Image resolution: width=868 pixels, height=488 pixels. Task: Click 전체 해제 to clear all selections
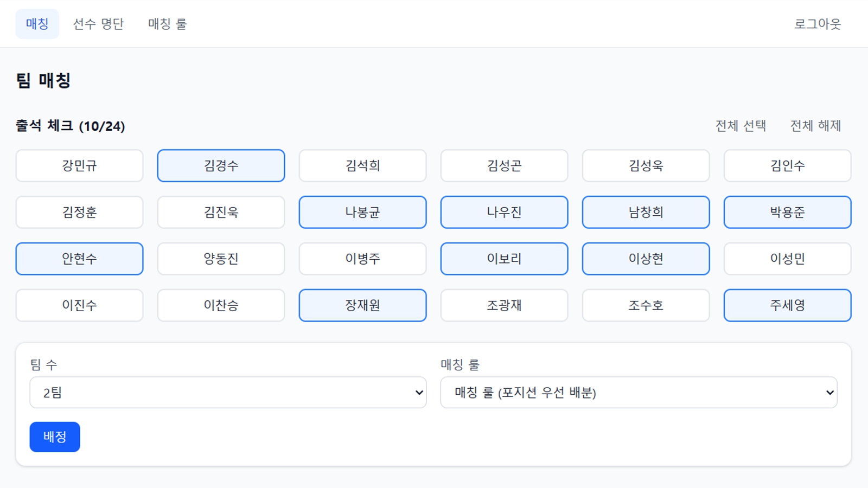pyautogui.click(x=815, y=125)
